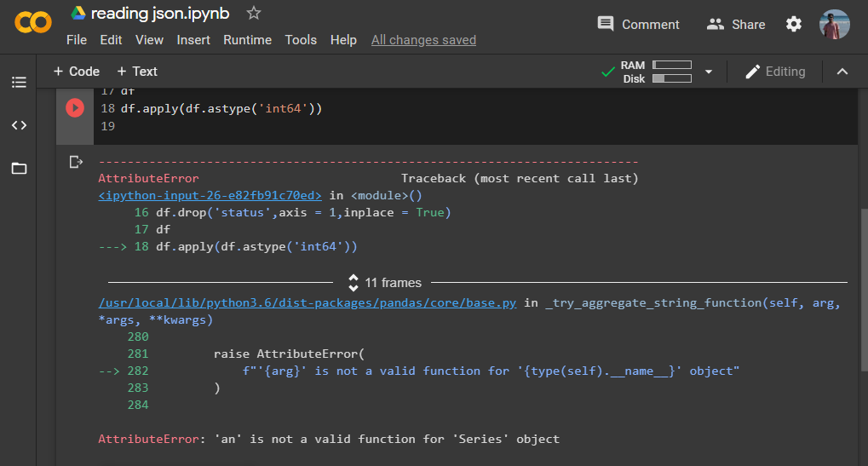Click the Share button
The width and height of the screenshot is (868, 466).
click(736, 24)
